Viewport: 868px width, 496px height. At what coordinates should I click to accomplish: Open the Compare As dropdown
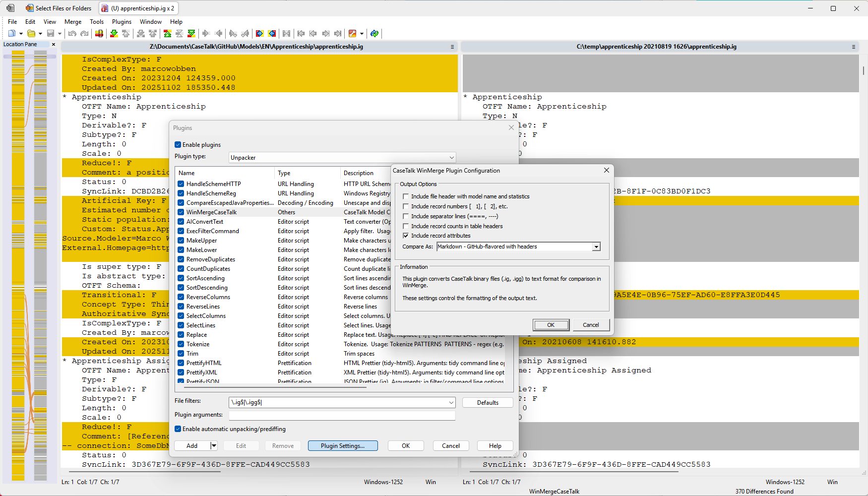pos(596,247)
